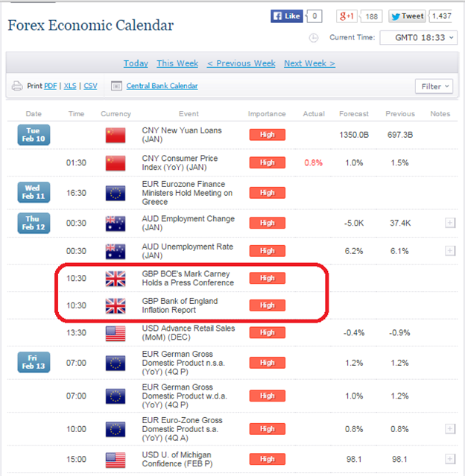Export calendar via CSV link
The height and width of the screenshot is (476, 465).
point(90,86)
